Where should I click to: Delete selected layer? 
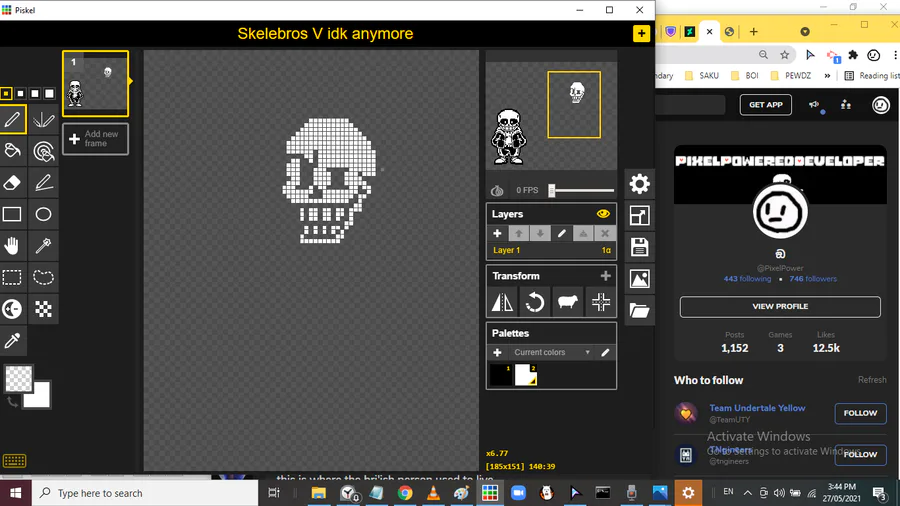pos(604,233)
